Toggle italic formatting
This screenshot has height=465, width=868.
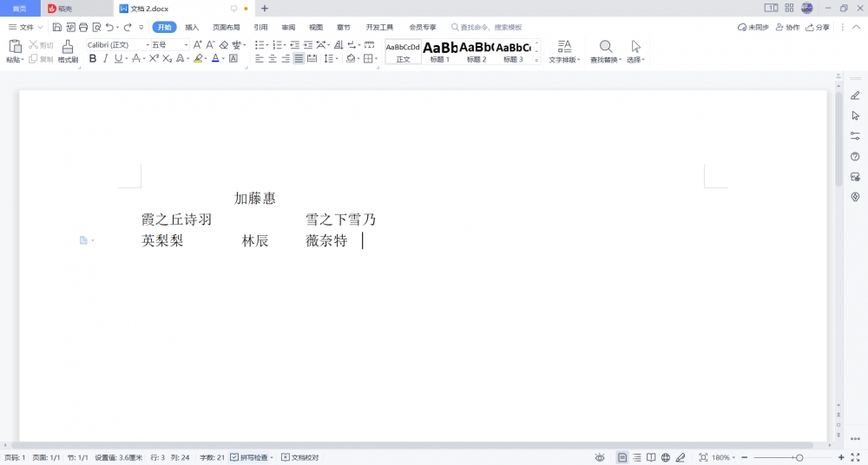(x=105, y=58)
